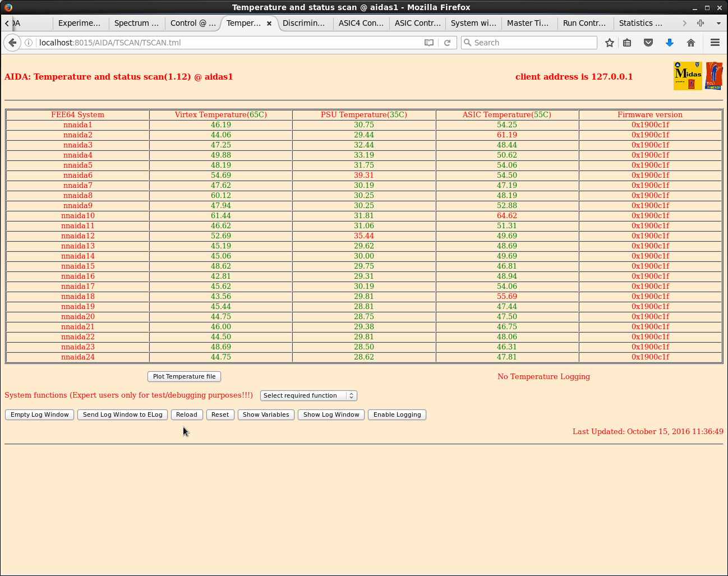Click Virtex temperature value 61.44
728x576 pixels.
pos(221,216)
